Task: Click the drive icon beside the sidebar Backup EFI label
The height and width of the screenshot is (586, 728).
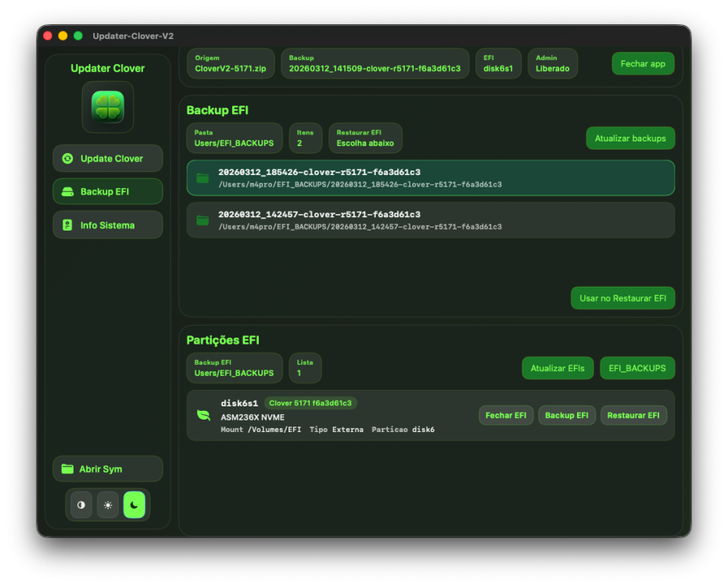Action: pos(68,191)
